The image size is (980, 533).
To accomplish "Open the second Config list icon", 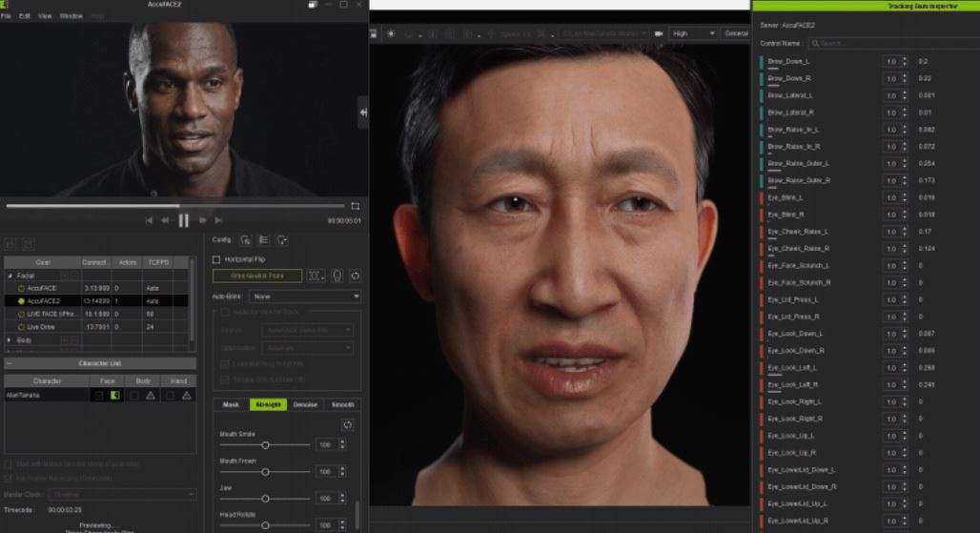I will [x=264, y=240].
